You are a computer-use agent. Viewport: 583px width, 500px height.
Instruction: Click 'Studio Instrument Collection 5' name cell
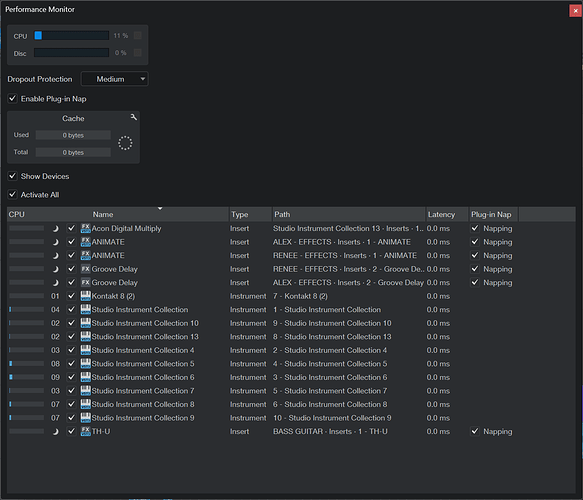point(143,364)
